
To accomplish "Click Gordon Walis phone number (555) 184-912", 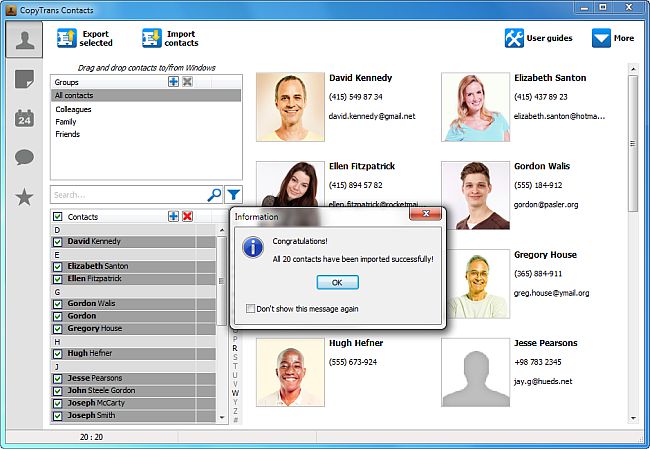I will 538,185.
